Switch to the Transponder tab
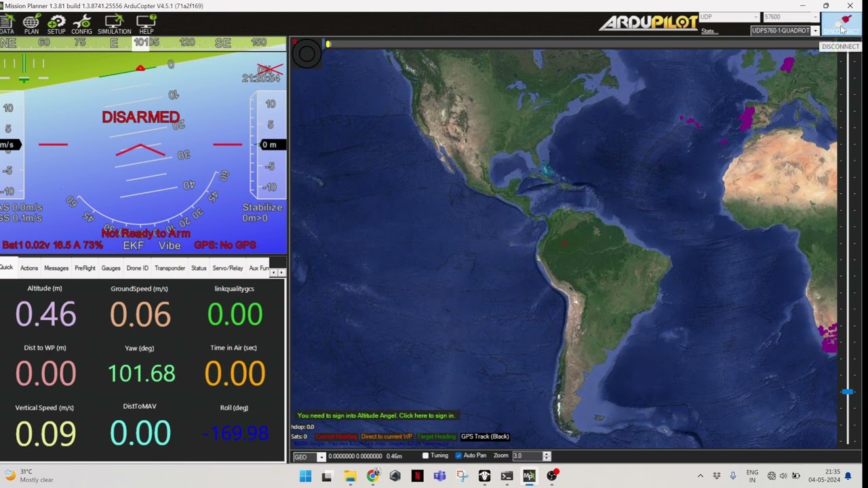This screenshot has height=488, width=868. point(170,268)
